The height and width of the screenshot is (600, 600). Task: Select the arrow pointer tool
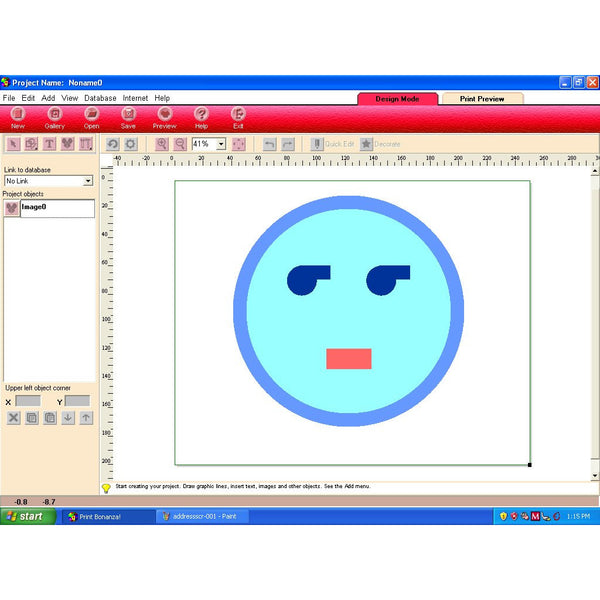coord(13,144)
